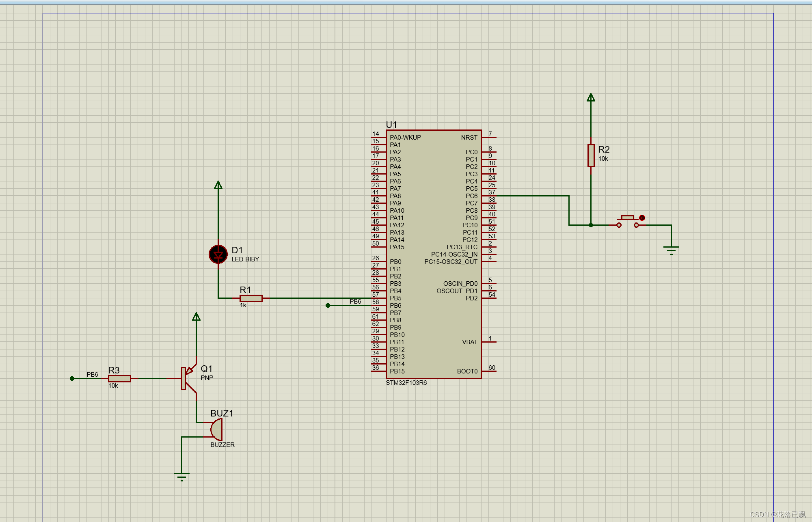Select resistor R2 body
The width and height of the screenshot is (812, 522).
pyautogui.click(x=591, y=155)
